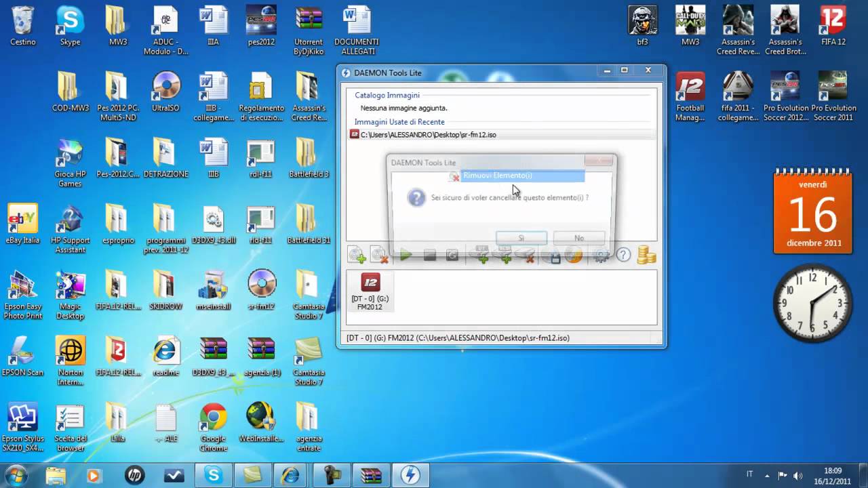Select the sr-fm12 disc image icon
The width and height of the screenshot is (868, 488).
click(x=261, y=290)
